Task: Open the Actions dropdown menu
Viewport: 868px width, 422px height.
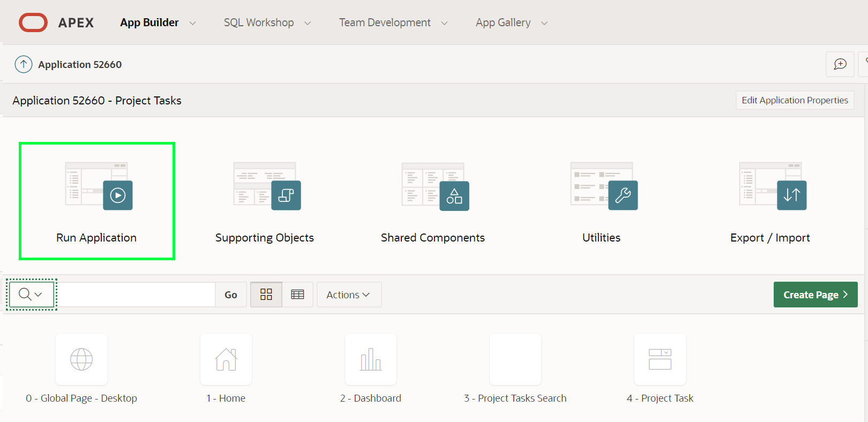Action: point(349,295)
